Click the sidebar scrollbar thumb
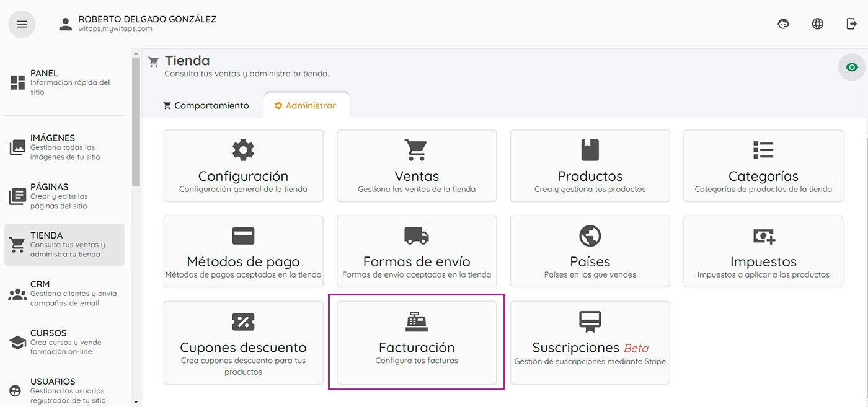868x407 pixels. click(136, 121)
